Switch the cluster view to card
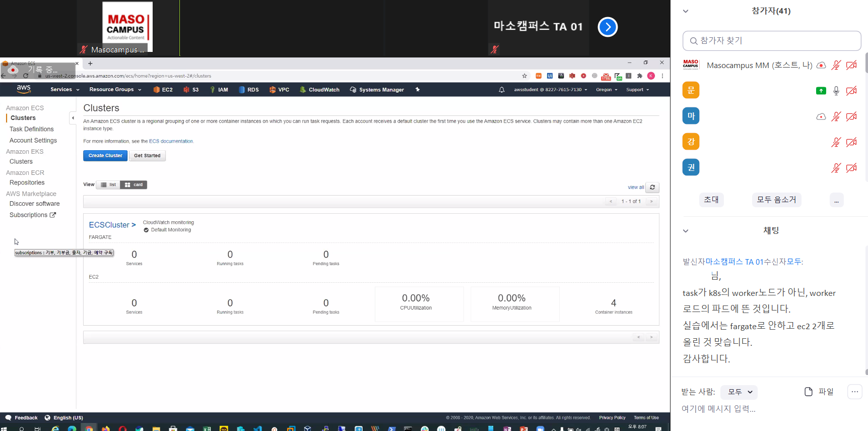The height and width of the screenshot is (431, 868). coord(133,185)
